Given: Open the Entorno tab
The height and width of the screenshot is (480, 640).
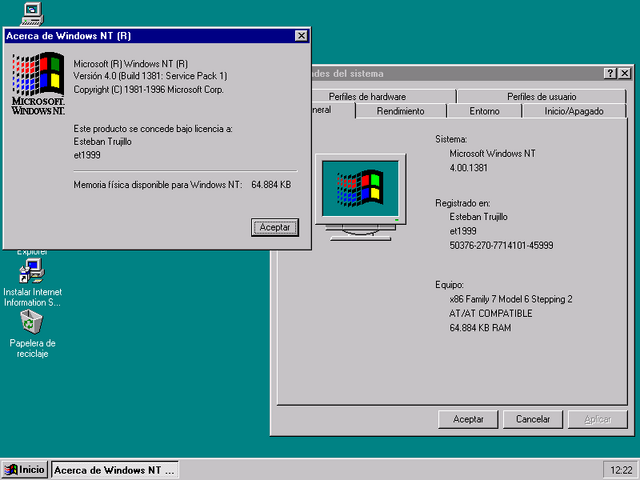Looking at the screenshot, I should coord(484,111).
